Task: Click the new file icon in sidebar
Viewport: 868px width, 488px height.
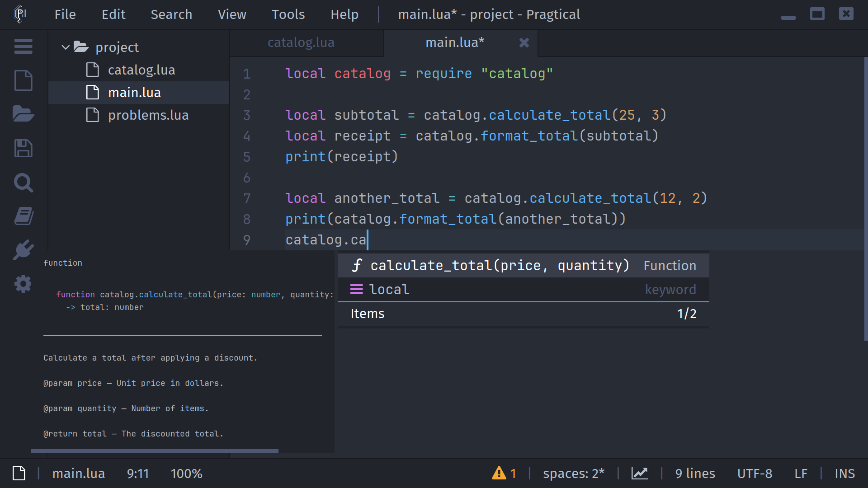Action: click(x=23, y=80)
